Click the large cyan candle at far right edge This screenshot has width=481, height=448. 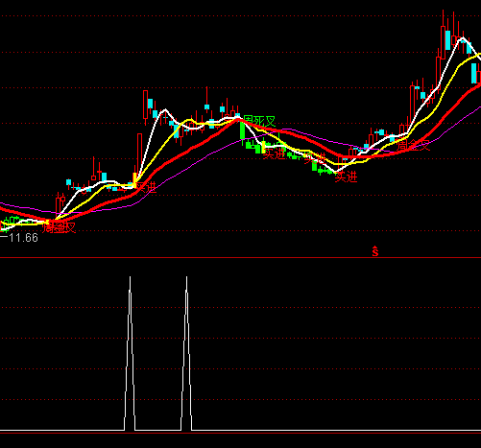click(x=474, y=73)
